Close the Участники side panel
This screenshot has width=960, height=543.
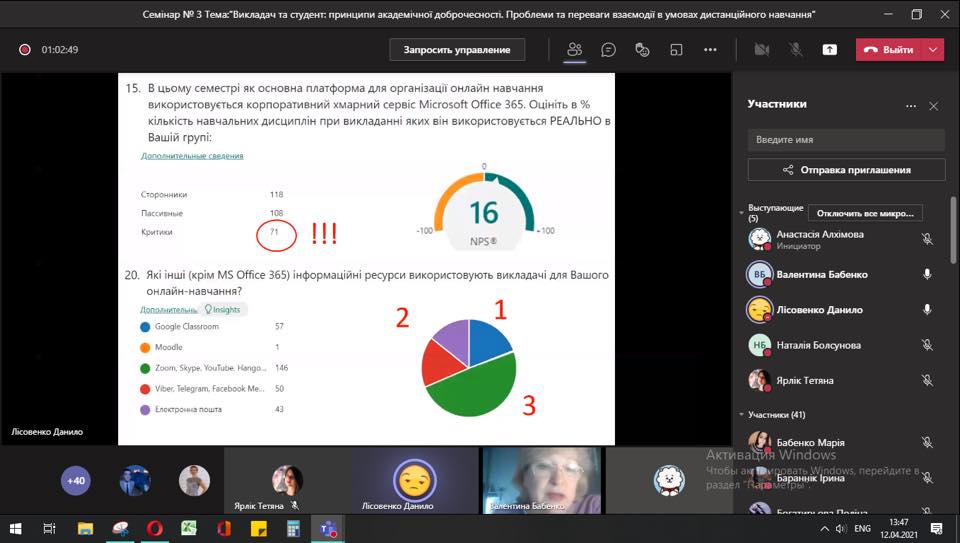[x=934, y=106]
